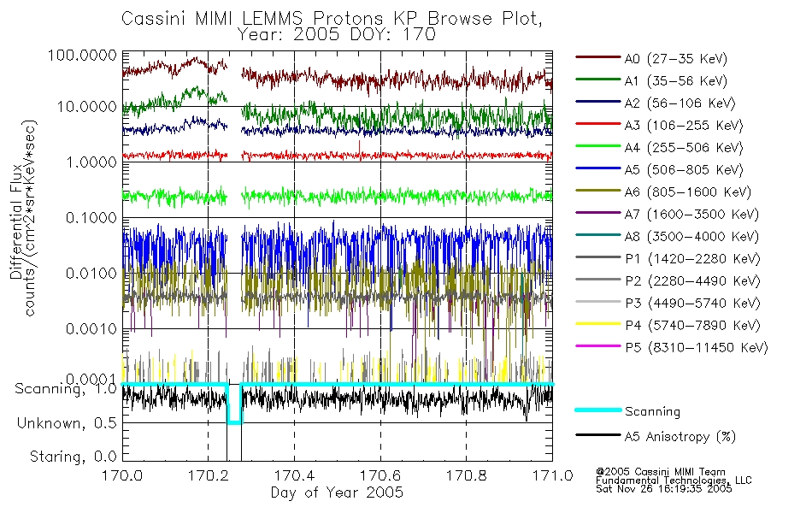This screenshot has height=513, width=812.
Task: Click the 0.0010 y-axis tick label
Action: point(91,328)
